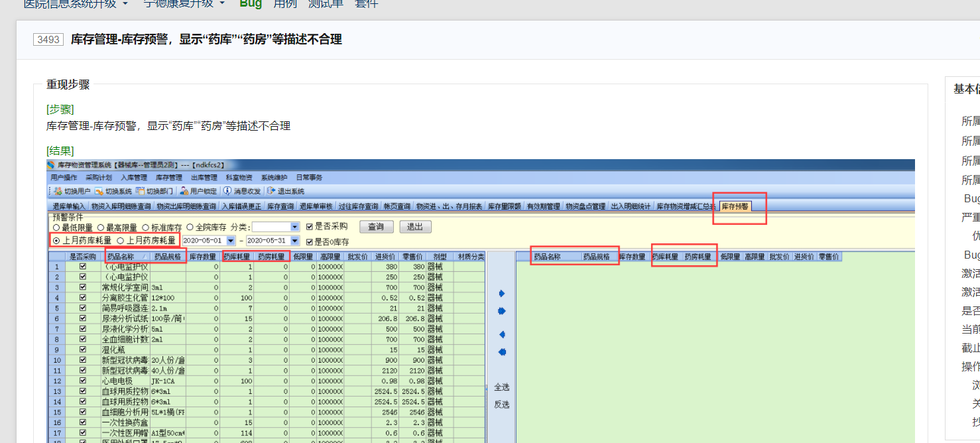Switch to the 退库单输入 tab
The width and height of the screenshot is (980, 443).
point(70,206)
